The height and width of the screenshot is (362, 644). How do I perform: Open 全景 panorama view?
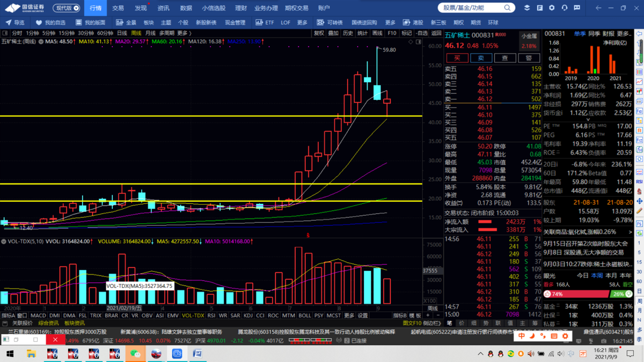127,23
